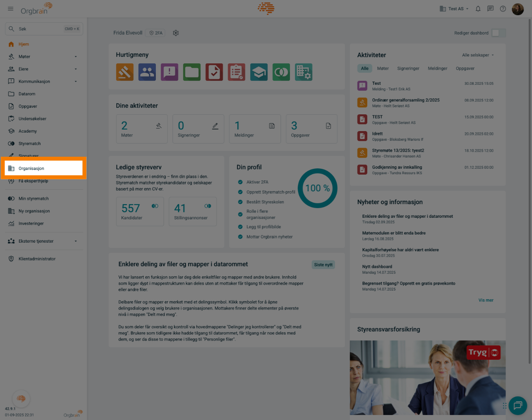
Task: Open the chat widget button
Action: pos(518,406)
